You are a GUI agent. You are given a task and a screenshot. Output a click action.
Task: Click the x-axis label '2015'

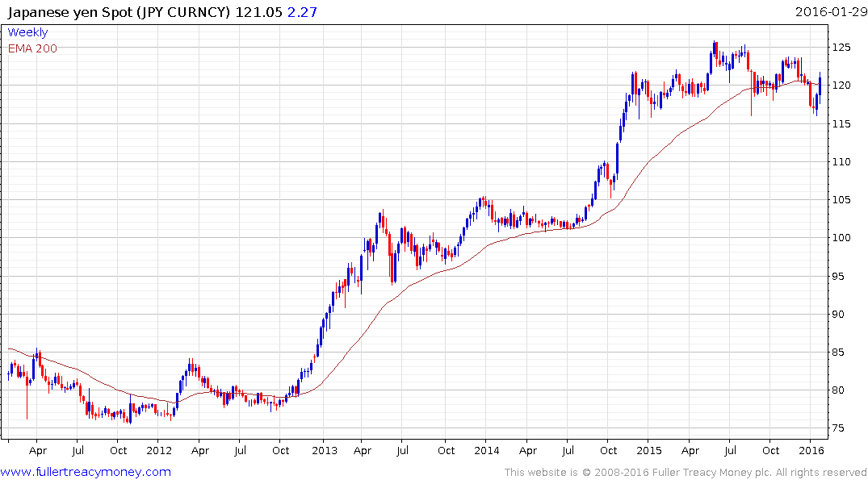click(x=649, y=451)
